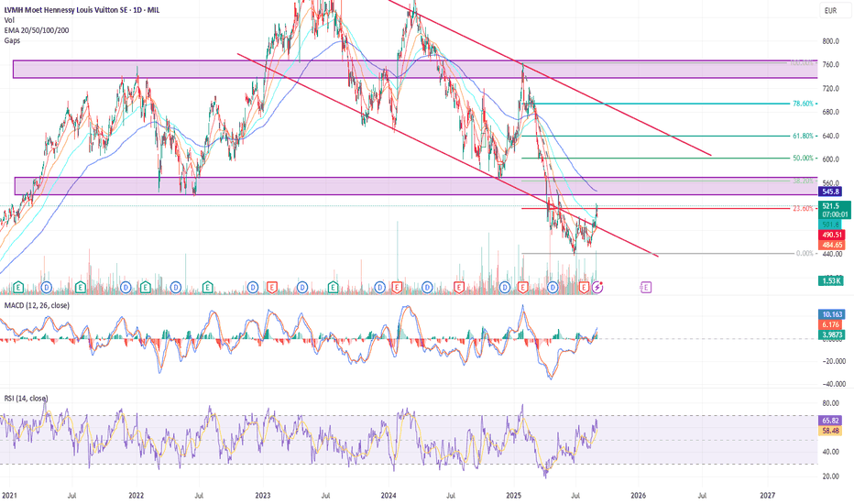This screenshot has width=854, height=504.
Task: Click the 0.00% Fibonacci level label
Action: (805, 253)
